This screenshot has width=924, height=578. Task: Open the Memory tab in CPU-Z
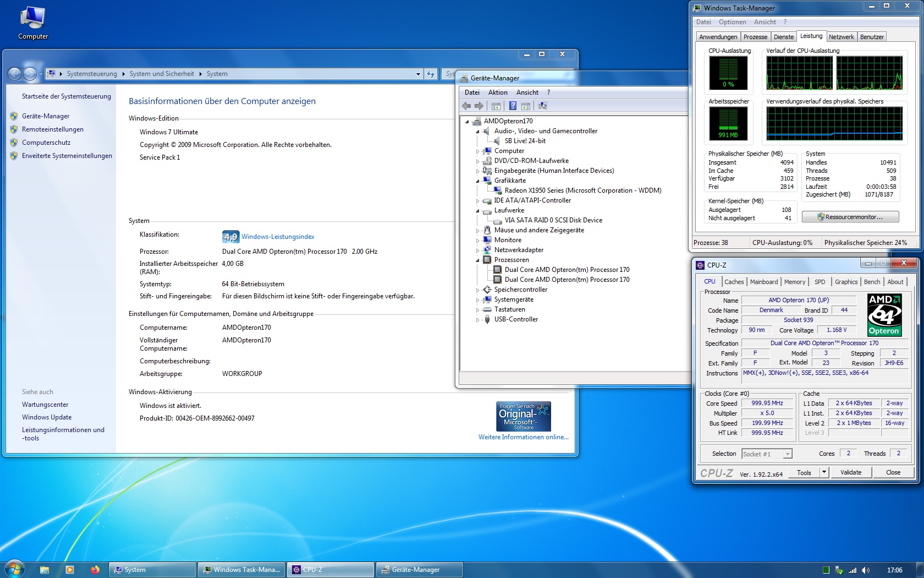[x=794, y=282]
